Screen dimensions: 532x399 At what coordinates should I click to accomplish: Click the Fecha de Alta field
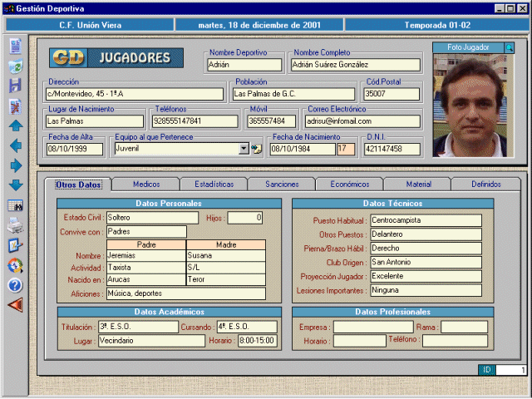[75, 150]
